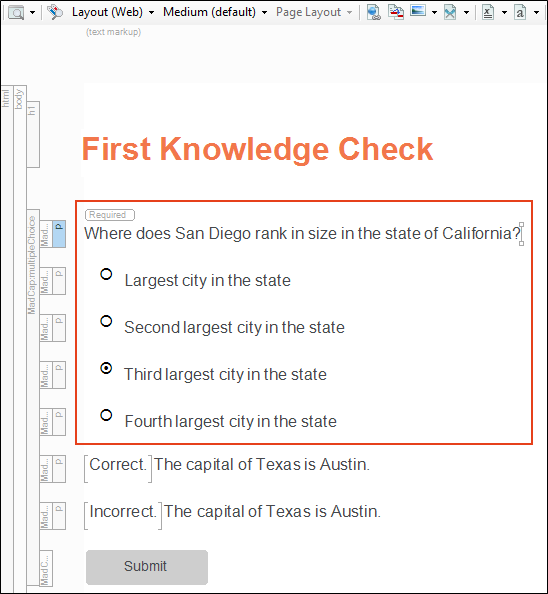Click the Submit button
548x594 pixels.
coord(147,567)
